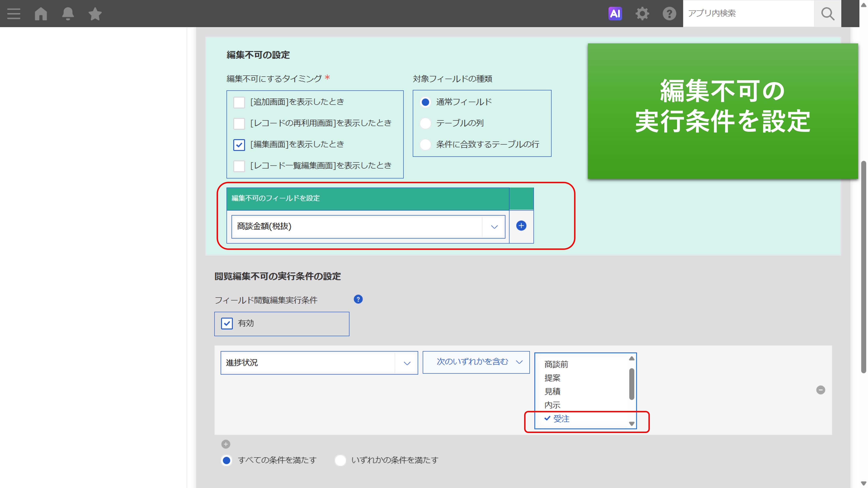Open the 次のいずれかを含む operator dropdown

tap(476, 362)
